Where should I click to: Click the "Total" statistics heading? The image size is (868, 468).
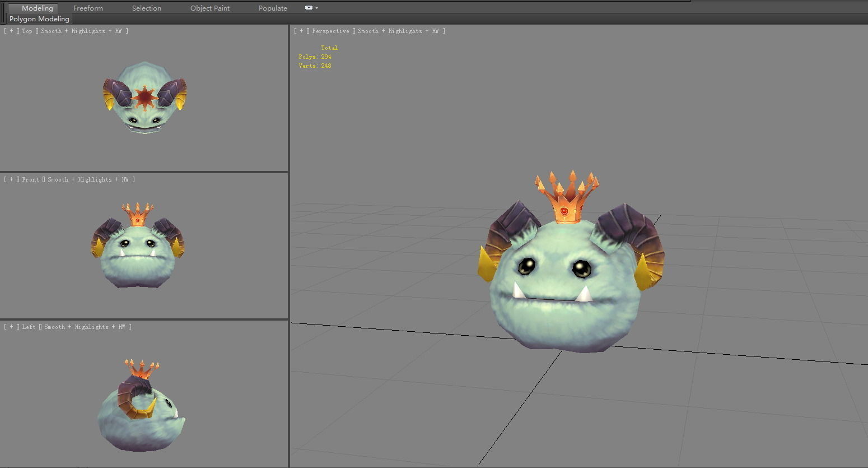click(x=329, y=48)
